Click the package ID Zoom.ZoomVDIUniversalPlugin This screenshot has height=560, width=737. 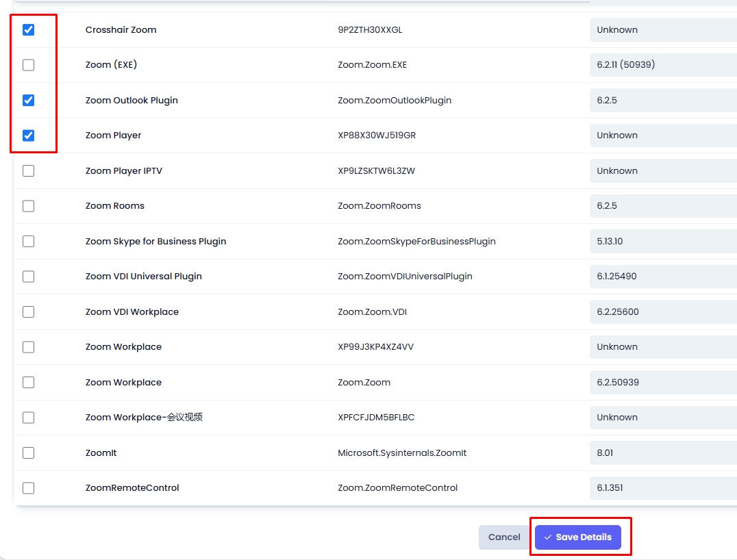point(405,277)
